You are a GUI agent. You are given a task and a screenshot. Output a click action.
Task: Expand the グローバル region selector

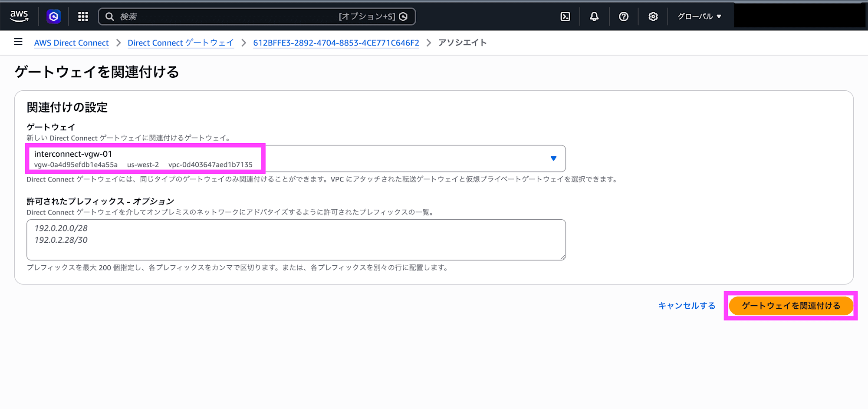point(699,16)
